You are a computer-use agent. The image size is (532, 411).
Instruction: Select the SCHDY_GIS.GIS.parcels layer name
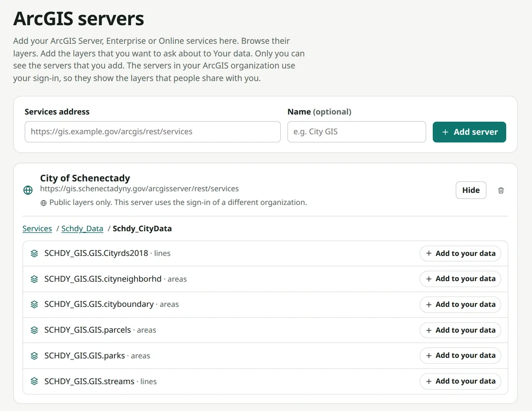[88, 330]
